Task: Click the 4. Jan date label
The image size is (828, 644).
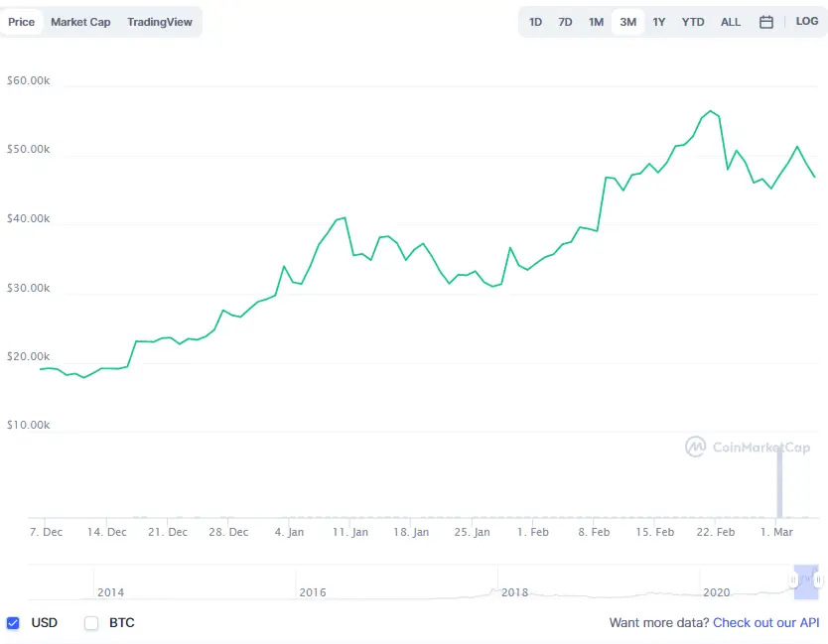Action: click(x=289, y=532)
